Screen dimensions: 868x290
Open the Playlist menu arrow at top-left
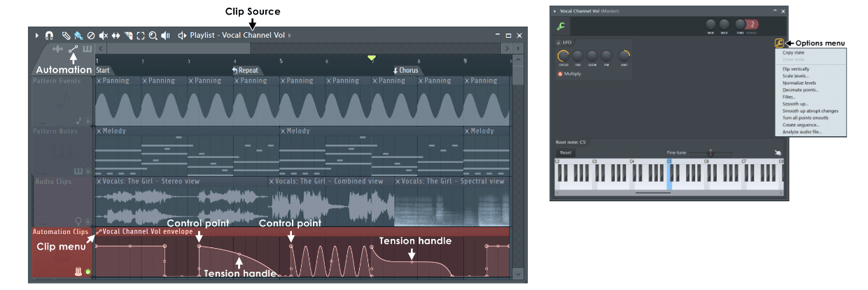coord(37,35)
